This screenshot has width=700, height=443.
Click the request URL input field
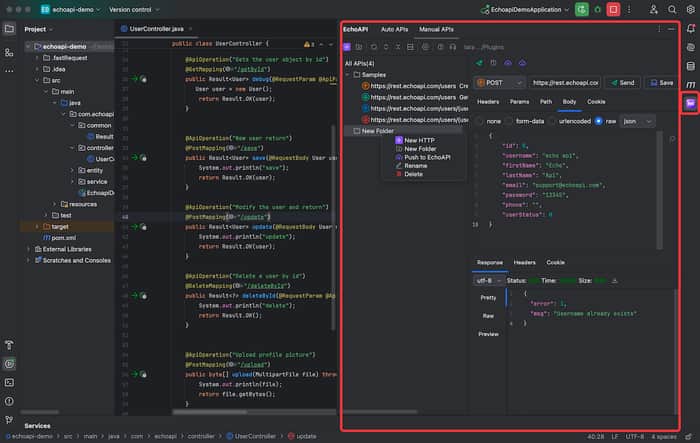click(565, 83)
